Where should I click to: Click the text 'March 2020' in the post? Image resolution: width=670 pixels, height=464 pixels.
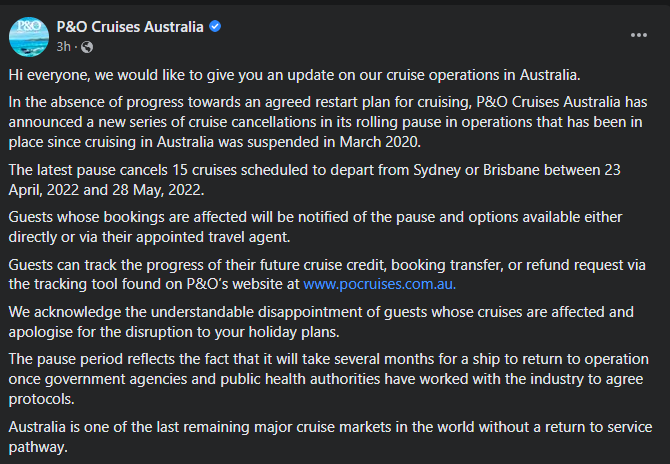(380, 142)
